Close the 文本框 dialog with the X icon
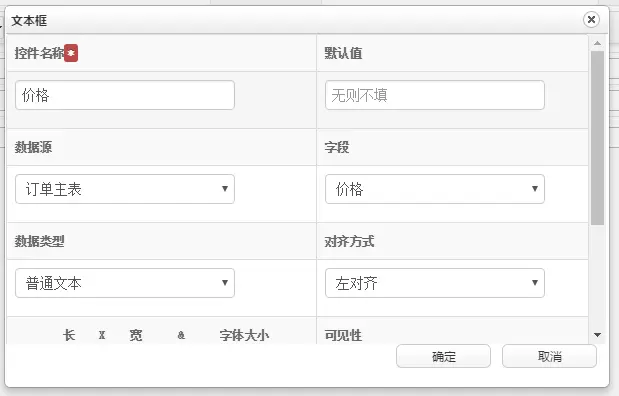619x396 pixels. click(x=591, y=19)
